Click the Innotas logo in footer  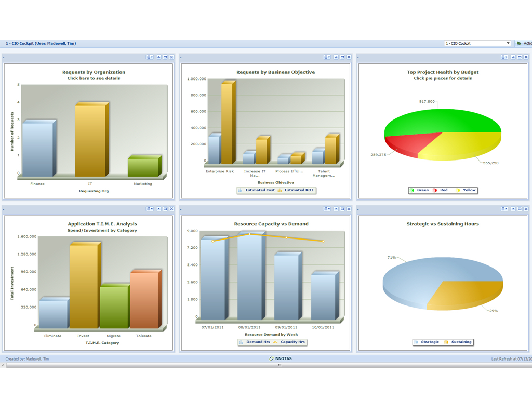[x=281, y=358]
